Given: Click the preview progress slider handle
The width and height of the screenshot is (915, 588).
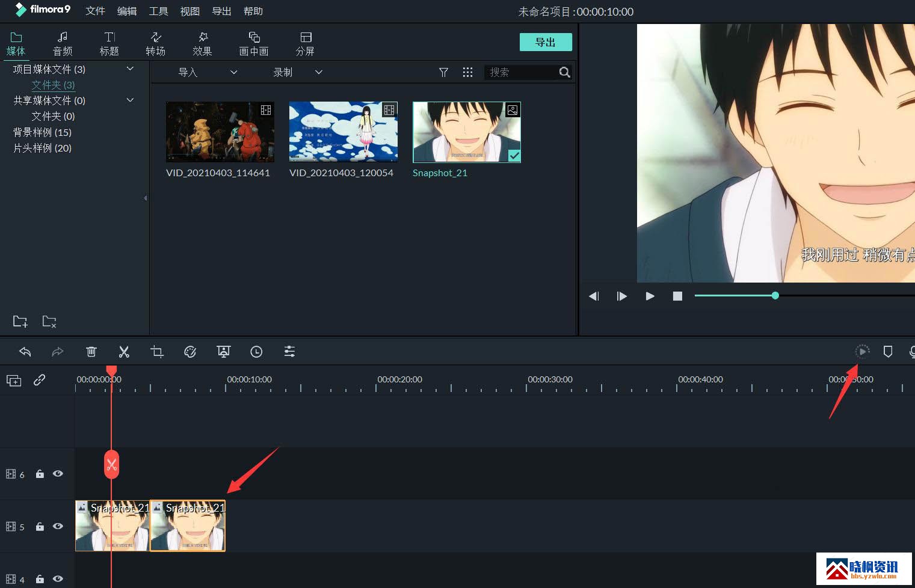Looking at the screenshot, I should pyautogui.click(x=775, y=295).
